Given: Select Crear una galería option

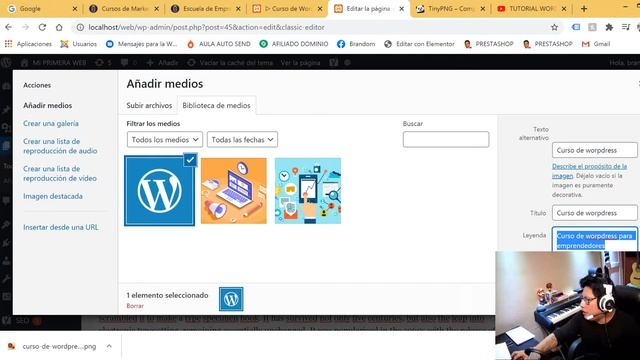Looking at the screenshot, I should coord(51,123).
